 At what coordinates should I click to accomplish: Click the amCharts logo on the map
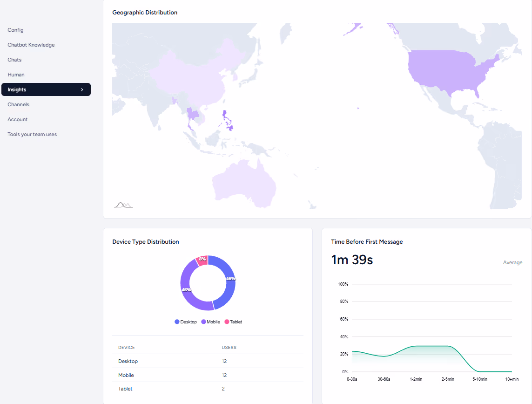click(x=122, y=204)
